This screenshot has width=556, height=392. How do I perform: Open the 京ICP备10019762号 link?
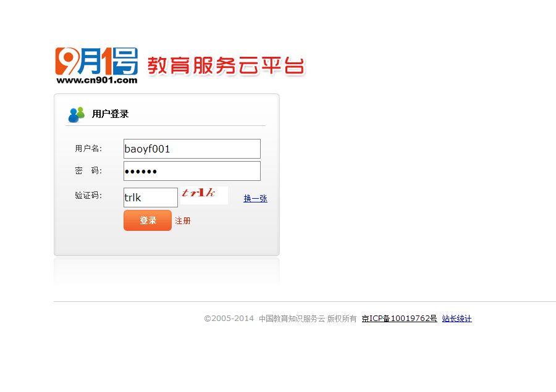coord(399,319)
